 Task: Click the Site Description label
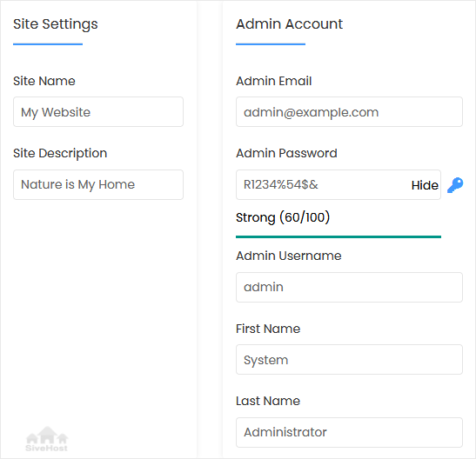(60, 153)
